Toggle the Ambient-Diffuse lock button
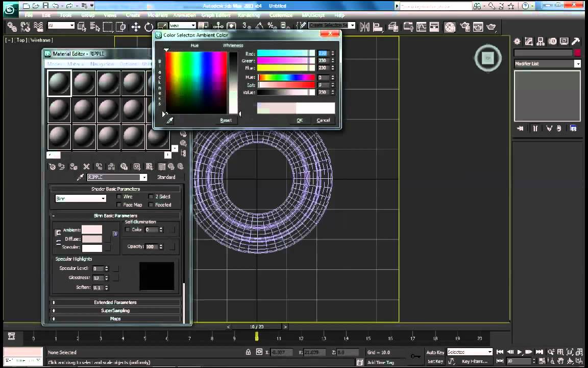Screen dimensions: 588x368 coord(58,233)
